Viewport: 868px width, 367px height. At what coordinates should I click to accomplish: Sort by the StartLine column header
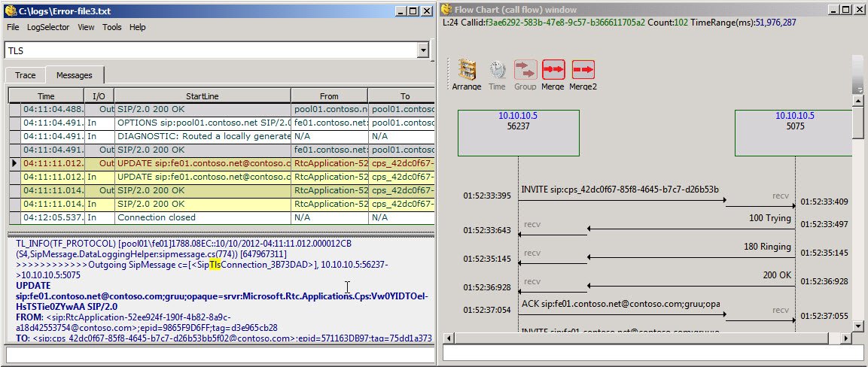click(x=203, y=96)
